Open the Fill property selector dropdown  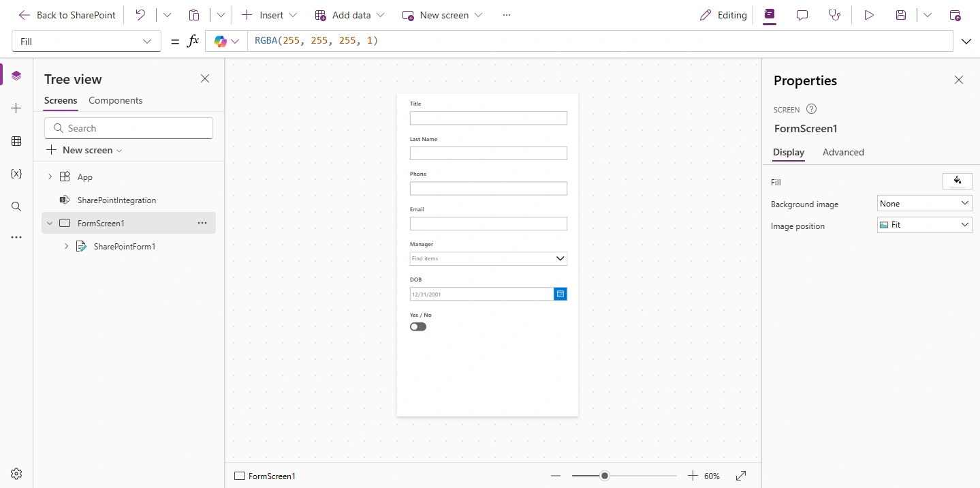[x=86, y=42]
